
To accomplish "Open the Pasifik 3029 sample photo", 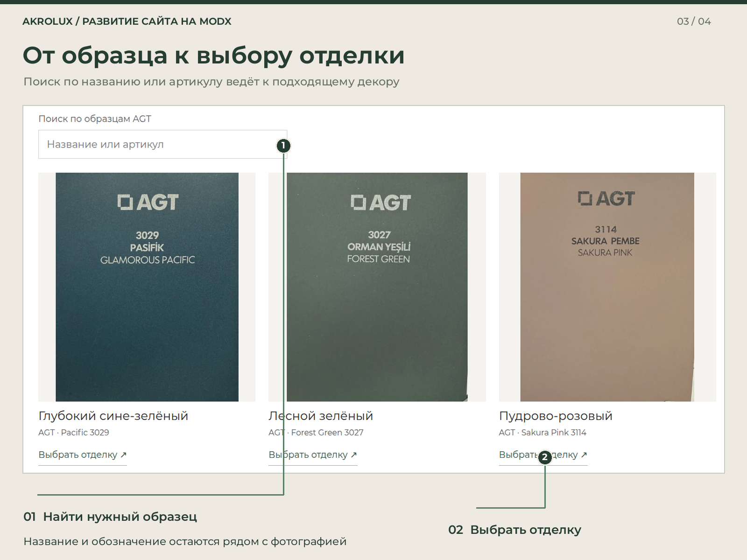I will tap(147, 287).
